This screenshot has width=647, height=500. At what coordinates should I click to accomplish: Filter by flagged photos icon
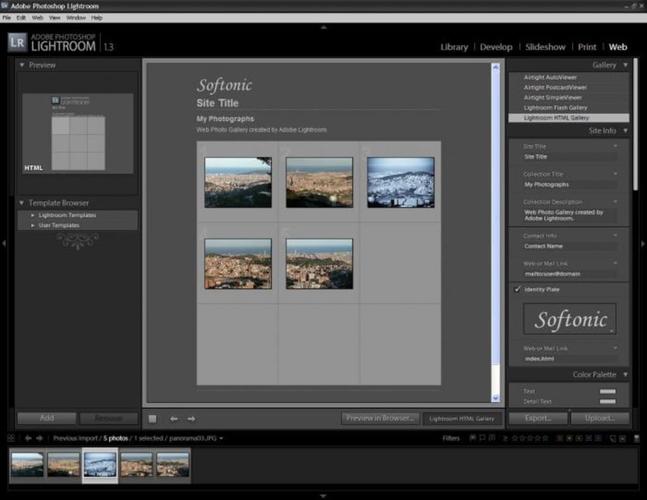click(472, 438)
